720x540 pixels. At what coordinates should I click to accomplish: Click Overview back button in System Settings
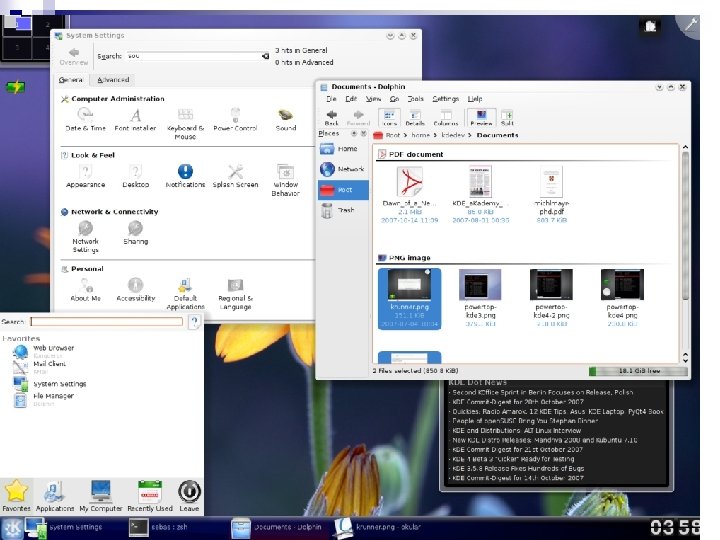pyautogui.click(x=73, y=56)
